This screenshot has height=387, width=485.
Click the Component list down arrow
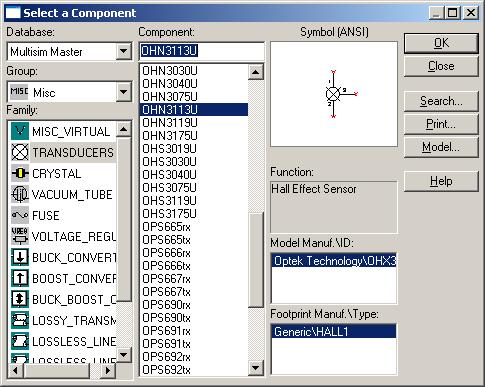[256, 368]
